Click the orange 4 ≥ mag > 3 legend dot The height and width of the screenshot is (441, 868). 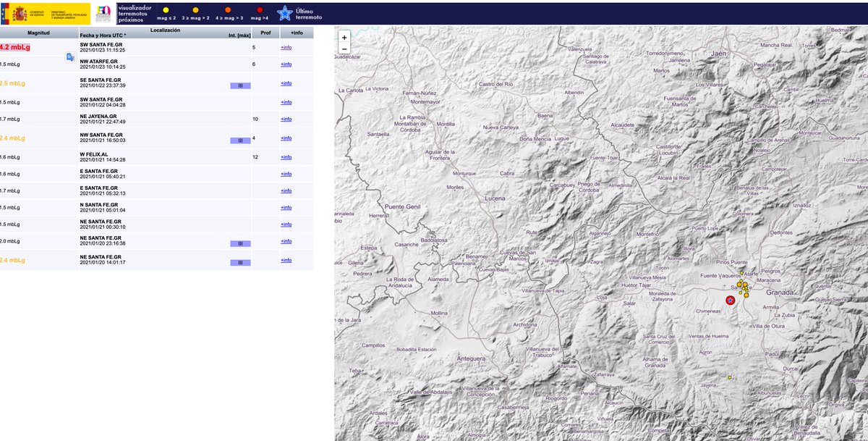[x=229, y=10]
